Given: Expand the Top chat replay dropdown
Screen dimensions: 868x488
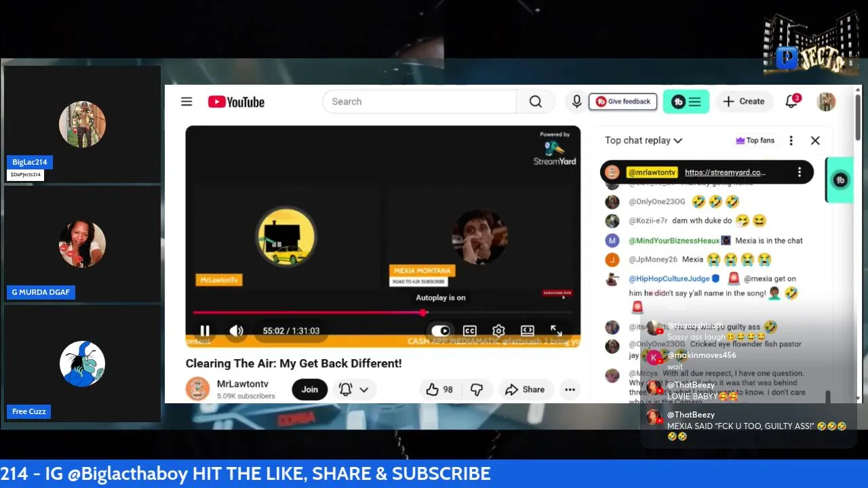Looking at the screenshot, I should point(644,140).
